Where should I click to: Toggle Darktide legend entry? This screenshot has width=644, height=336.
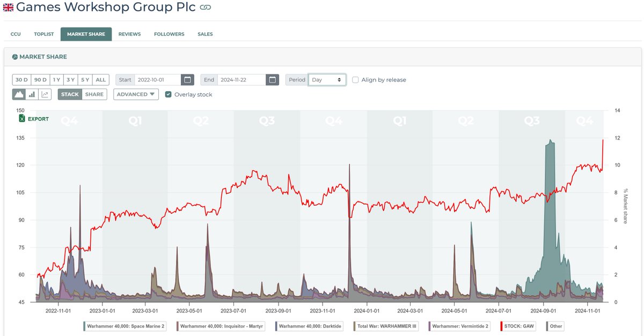click(x=308, y=326)
